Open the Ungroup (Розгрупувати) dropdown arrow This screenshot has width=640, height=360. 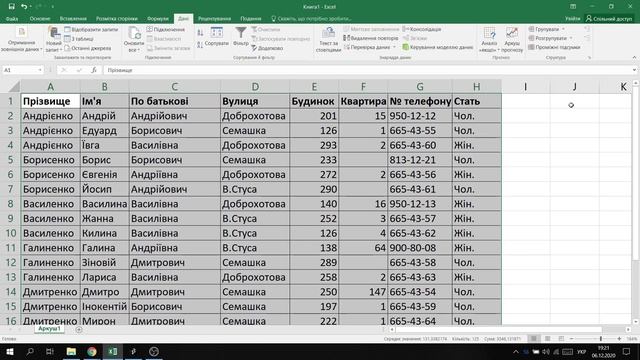point(571,38)
